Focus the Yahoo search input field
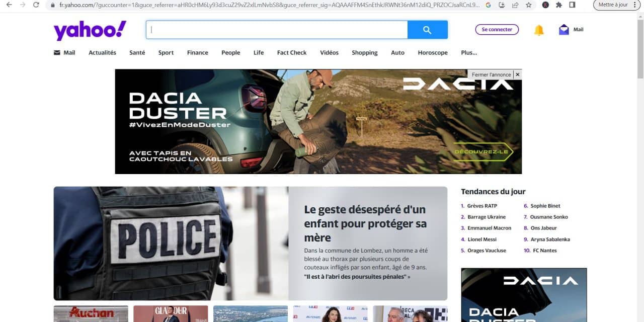The height and width of the screenshot is (322, 644). point(277,30)
